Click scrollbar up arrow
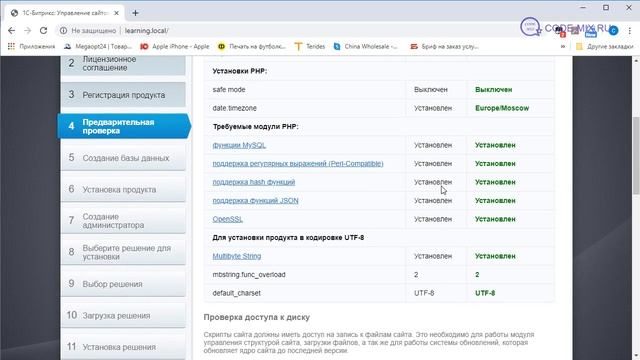The height and width of the screenshot is (360, 640). 636,60
